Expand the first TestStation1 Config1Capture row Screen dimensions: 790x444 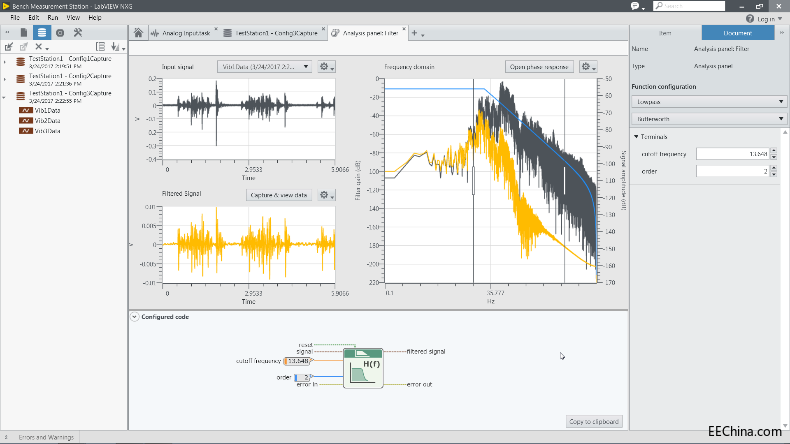[5, 62]
